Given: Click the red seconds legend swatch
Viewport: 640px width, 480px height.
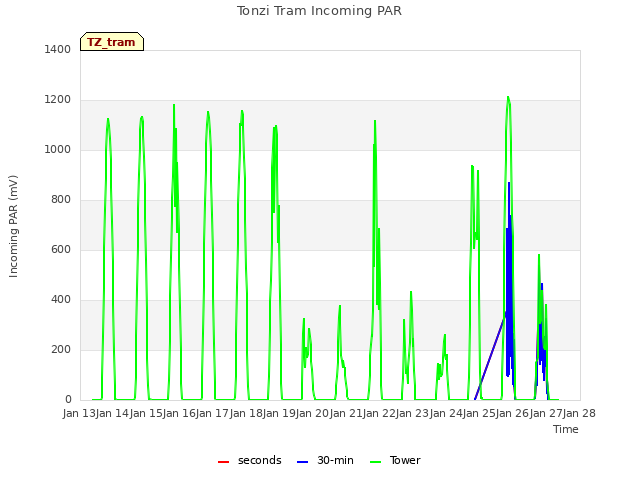Looking at the screenshot, I should click(223, 462).
